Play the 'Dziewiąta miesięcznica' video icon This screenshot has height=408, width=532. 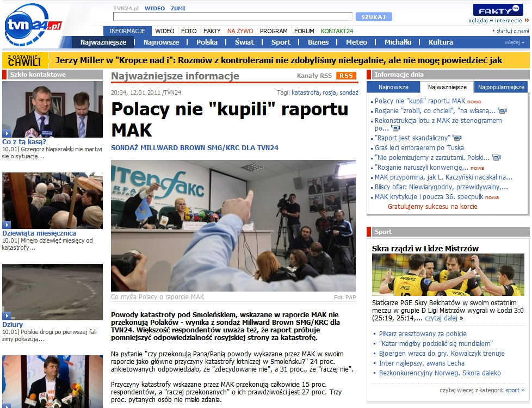pyautogui.click(x=7, y=225)
